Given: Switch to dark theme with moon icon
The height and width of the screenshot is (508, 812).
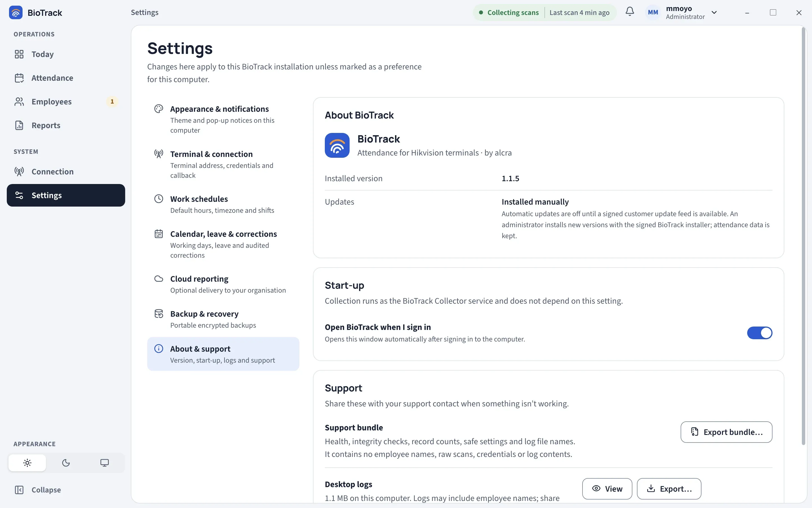Looking at the screenshot, I should (66, 463).
